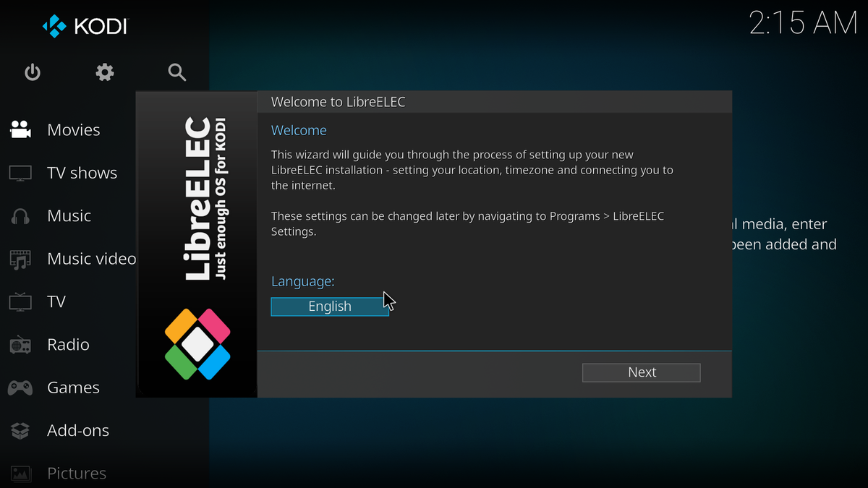
Task: Open the English language selector
Action: click(x=330, y=307)
